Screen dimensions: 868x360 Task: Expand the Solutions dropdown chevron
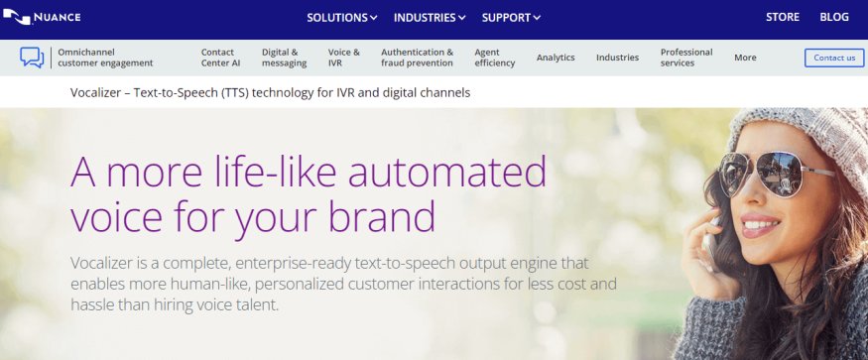coord(374,18)
